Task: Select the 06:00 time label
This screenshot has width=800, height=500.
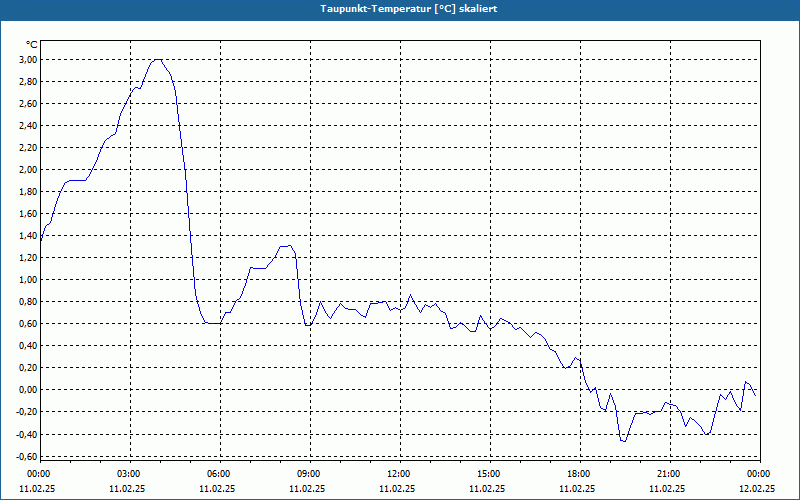Action: [220, 474]
